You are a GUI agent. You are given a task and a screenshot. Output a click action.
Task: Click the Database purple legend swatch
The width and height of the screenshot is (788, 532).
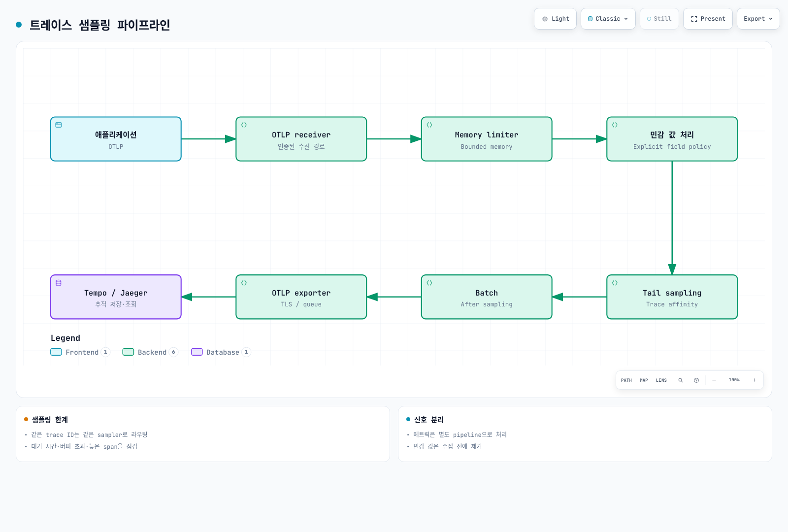[197, 352]
